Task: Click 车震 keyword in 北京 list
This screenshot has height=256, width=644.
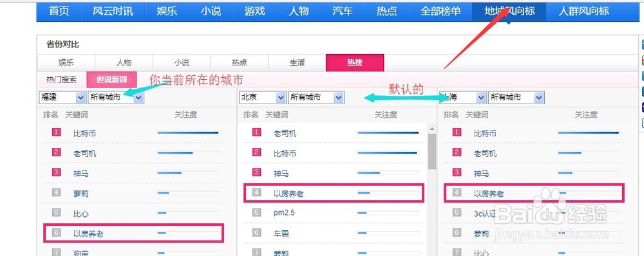Action: click(281, 234)
